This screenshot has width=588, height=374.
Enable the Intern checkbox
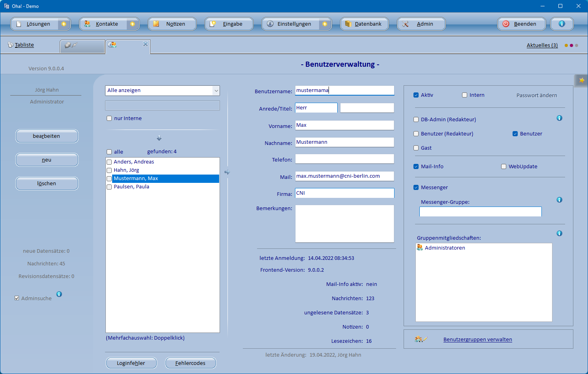coord(465,95)
